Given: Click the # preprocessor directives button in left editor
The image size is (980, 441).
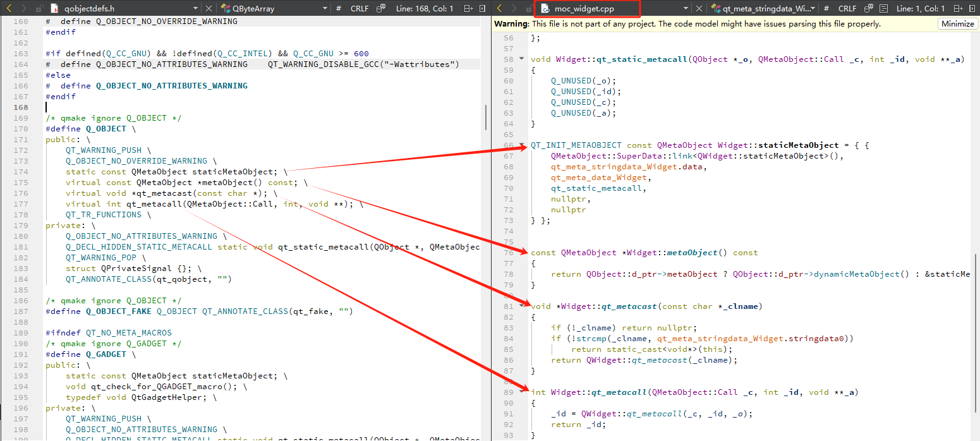Looking at the screenshot, I should click(338, 8).
